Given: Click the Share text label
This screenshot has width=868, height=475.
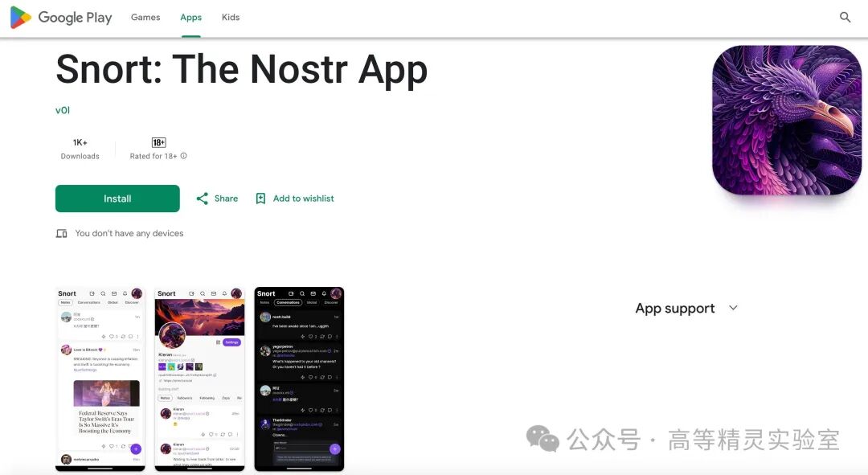Looking at the screenshot, I should (226, 199).
